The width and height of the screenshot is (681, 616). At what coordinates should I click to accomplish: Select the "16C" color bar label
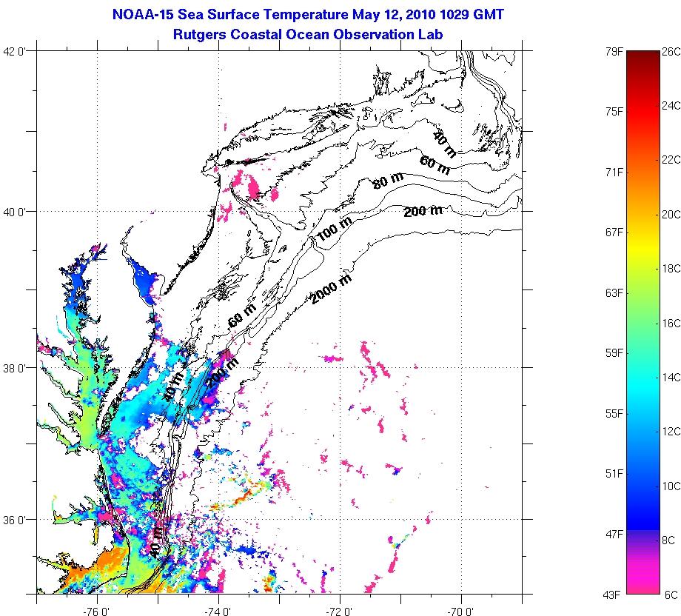[671, 324]
